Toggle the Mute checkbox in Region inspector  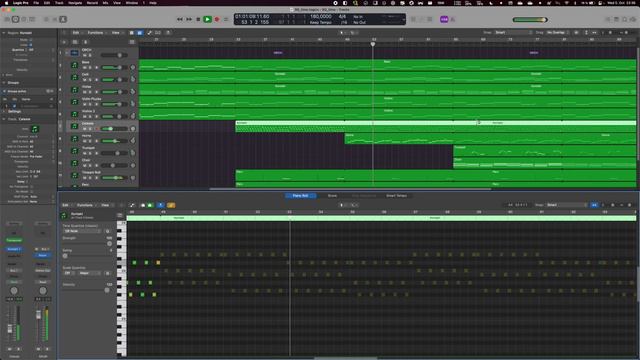pos(30,40)
